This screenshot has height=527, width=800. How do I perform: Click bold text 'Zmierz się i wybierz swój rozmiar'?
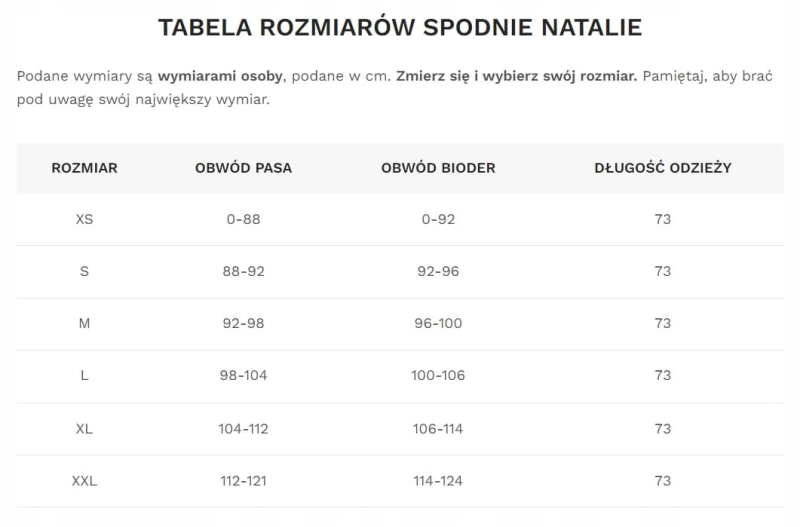(x=516, y=76)
